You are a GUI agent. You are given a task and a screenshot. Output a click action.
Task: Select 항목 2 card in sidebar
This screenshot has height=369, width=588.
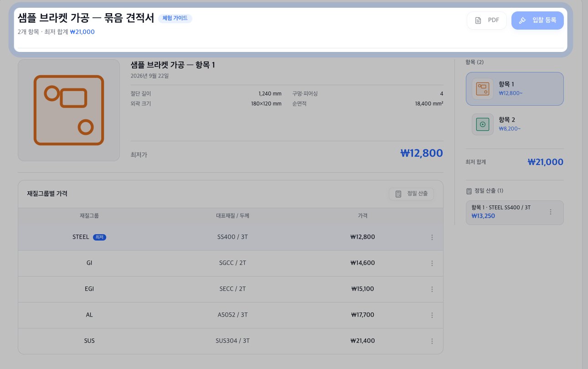[x=515, y=124]
